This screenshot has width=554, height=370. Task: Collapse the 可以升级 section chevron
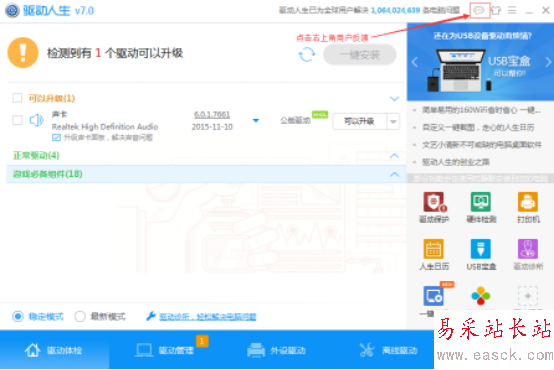click(x=394, y=99)
